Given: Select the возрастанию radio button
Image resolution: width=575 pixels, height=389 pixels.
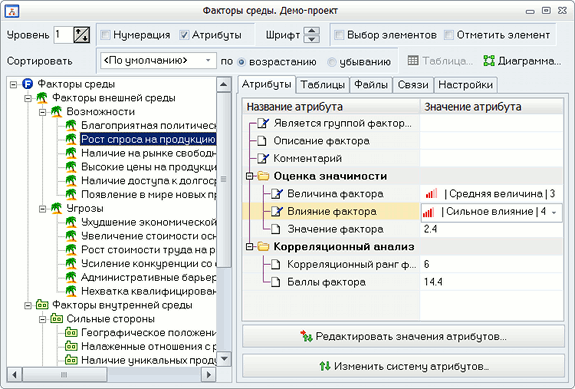Looking at the screenshot, I should 241,62.
